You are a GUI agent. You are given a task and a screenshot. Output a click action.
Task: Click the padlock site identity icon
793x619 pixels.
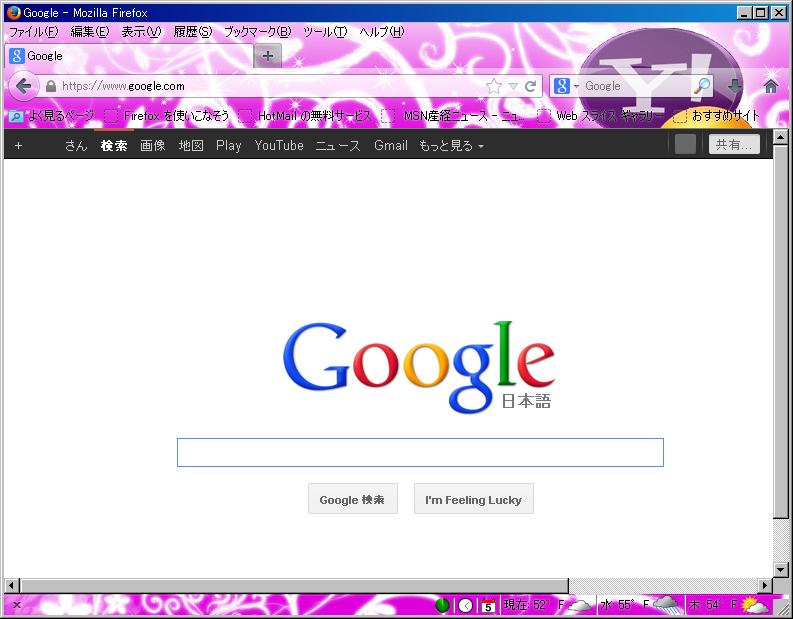(x=51, y=86)
